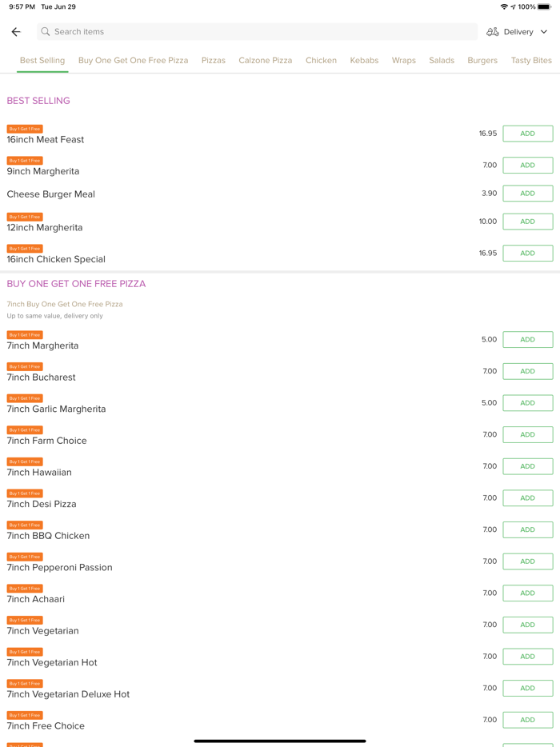
Task: Add Cheese Burger Meal to basket
Action: 527,194
